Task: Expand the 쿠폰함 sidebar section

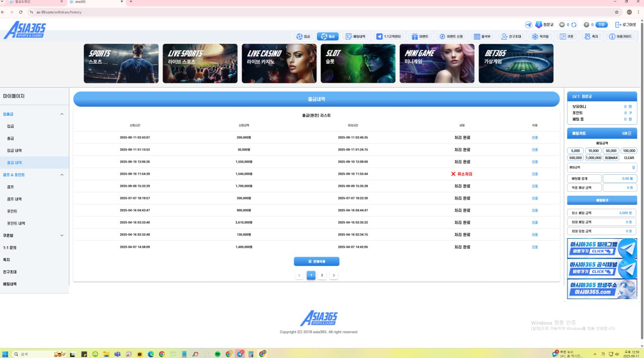Action: tap(34, 235)
